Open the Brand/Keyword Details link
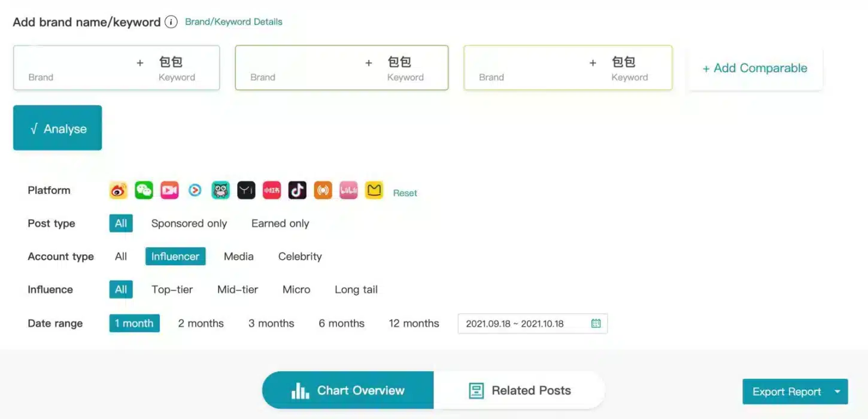The image size is (868, 419). [233, 22]
